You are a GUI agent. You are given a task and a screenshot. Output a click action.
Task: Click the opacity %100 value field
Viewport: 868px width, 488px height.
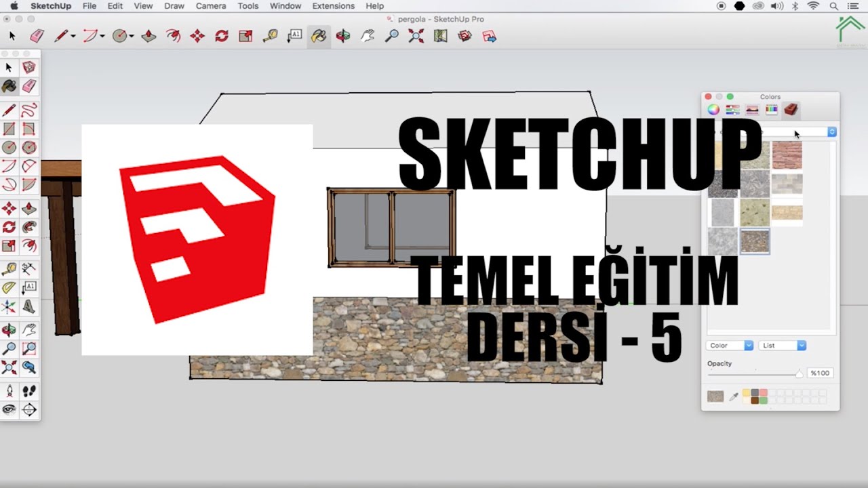pyautogui.click(x=820, y=373)
